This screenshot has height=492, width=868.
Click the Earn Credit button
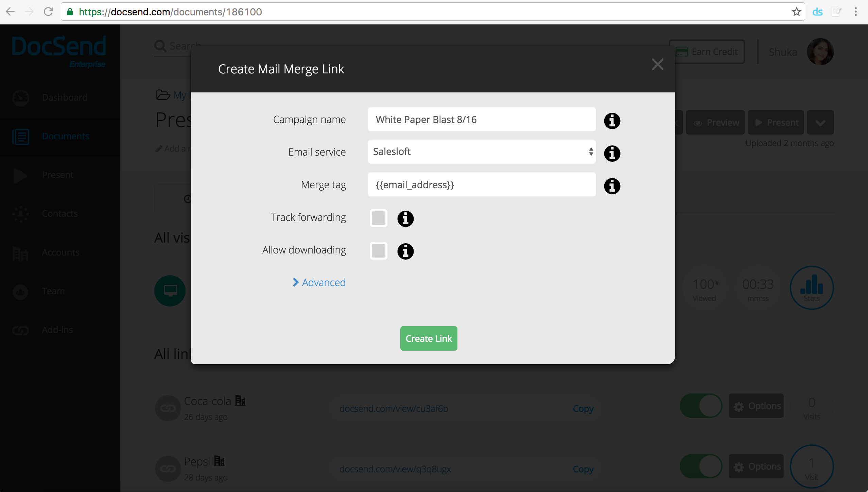[707, 52]
